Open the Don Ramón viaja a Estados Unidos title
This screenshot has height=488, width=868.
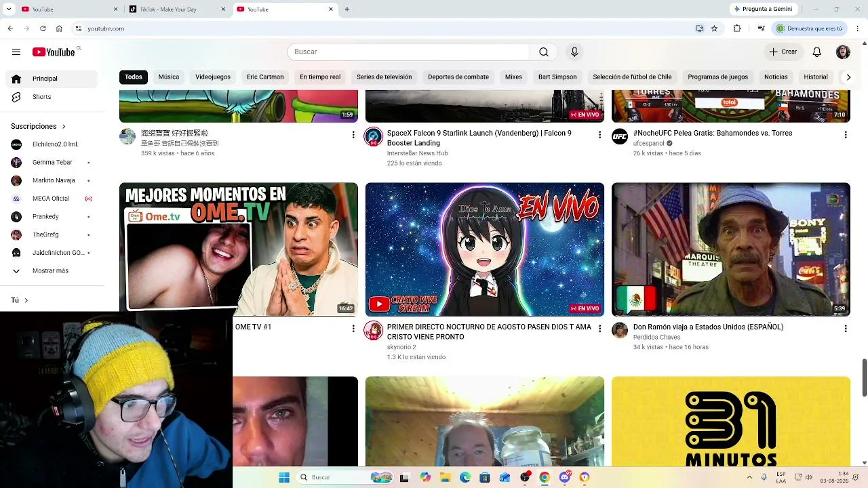[708, 327]
